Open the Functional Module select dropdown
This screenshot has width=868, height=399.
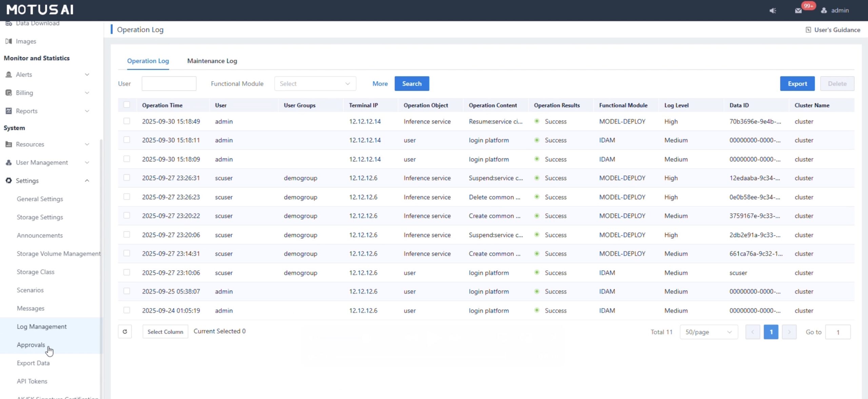tap(315, 84)
